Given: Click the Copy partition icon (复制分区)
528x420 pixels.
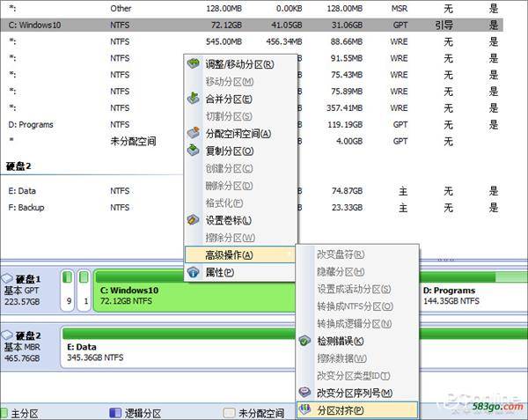Looking at the screenshot, I should point(194,150).
